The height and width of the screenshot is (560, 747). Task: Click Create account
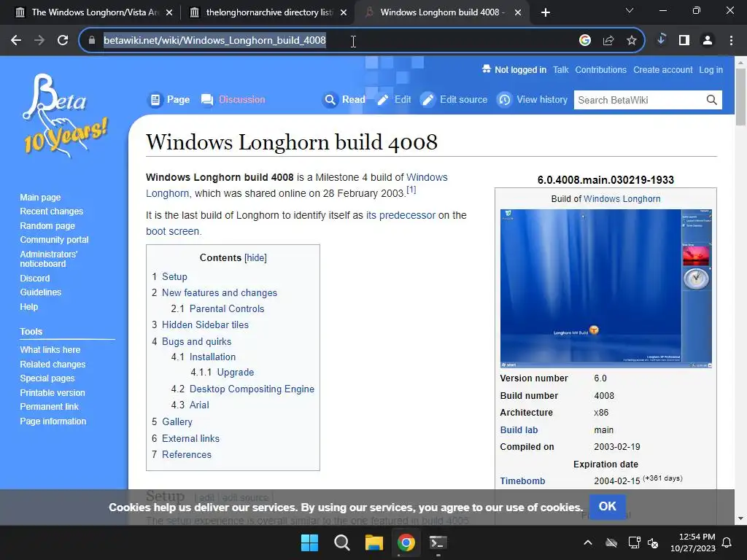click(x=662, y=70)
